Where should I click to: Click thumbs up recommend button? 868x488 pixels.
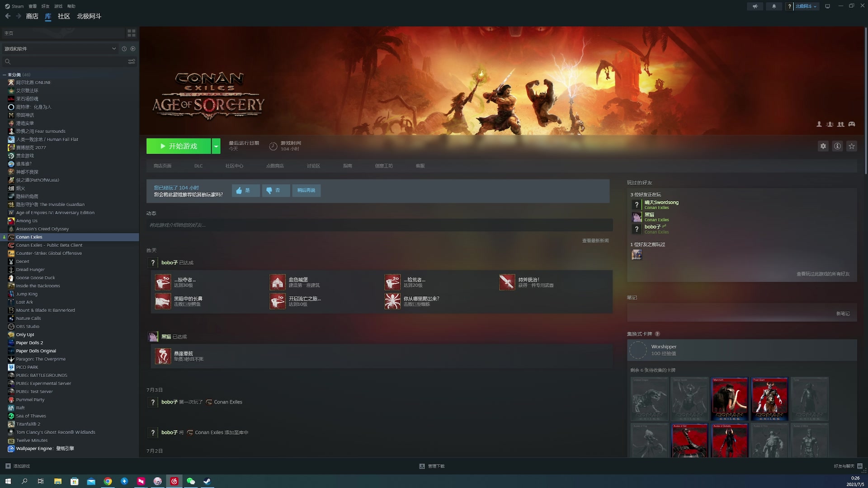(x=245, y=190)
